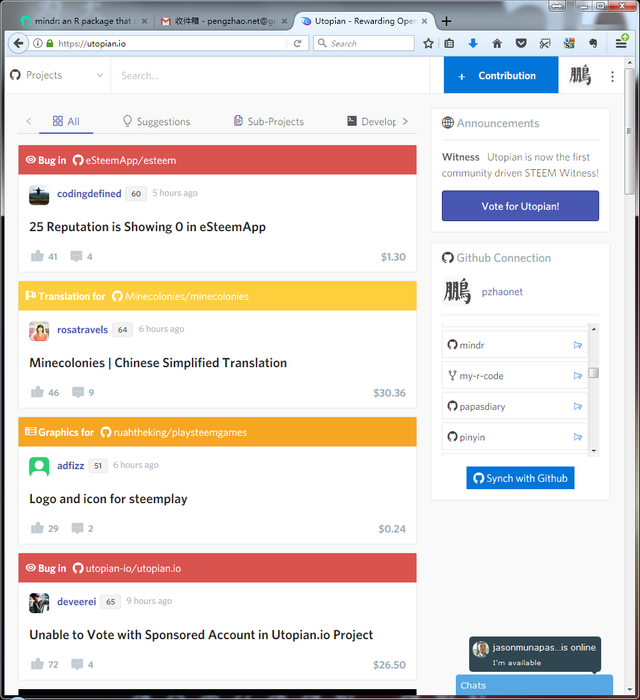Close the mindr R package tab

pyautogui.click(x=144, y=21)
